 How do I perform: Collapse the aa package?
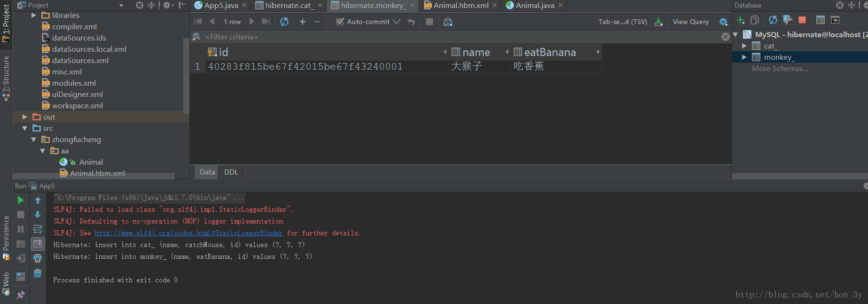(43, 151)
